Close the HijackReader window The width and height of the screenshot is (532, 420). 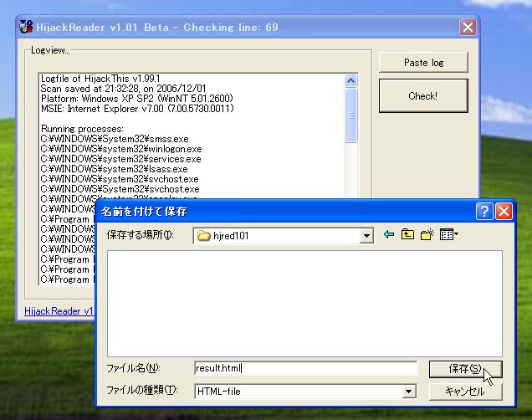click(x=468, y=27)
